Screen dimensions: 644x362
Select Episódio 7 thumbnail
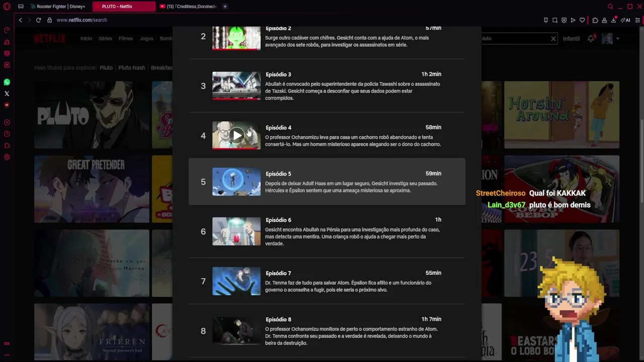[x=236, y=281]
